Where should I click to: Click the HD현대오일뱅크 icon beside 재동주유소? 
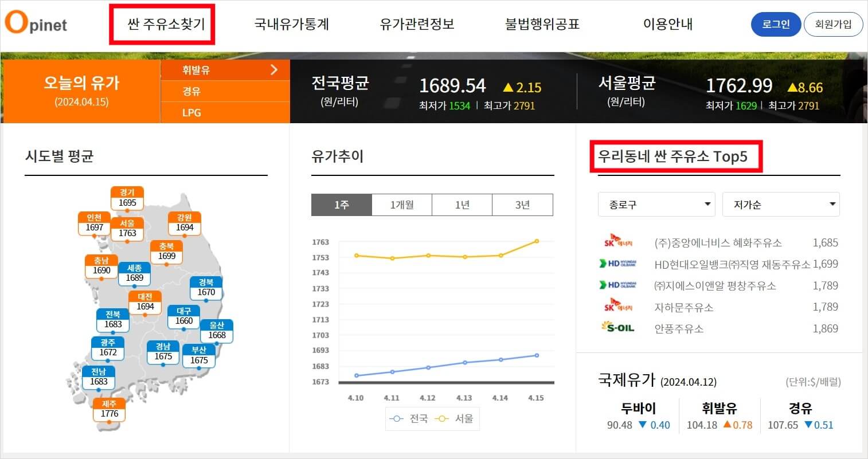point(618,264)
